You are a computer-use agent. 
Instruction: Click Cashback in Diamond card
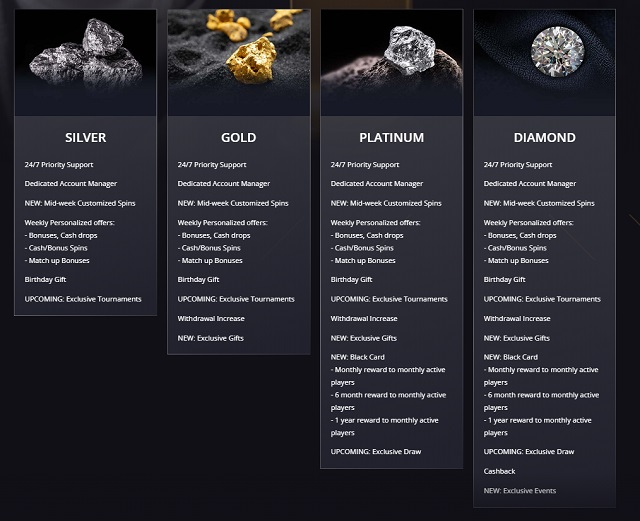point(500,471)
